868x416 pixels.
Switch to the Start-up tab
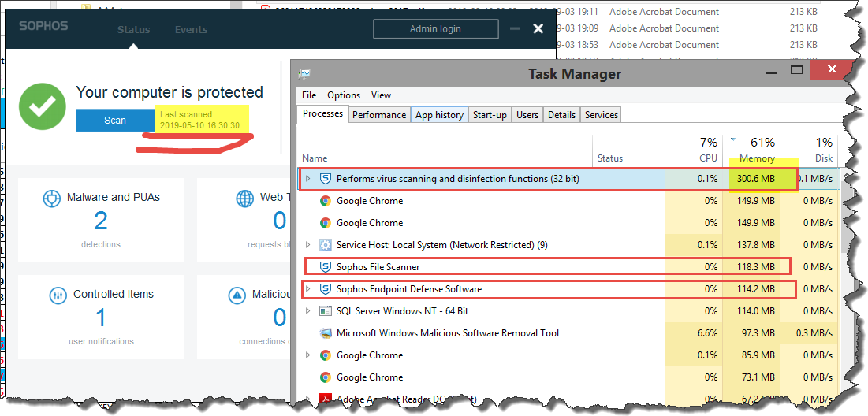click(x=490, y=115)
